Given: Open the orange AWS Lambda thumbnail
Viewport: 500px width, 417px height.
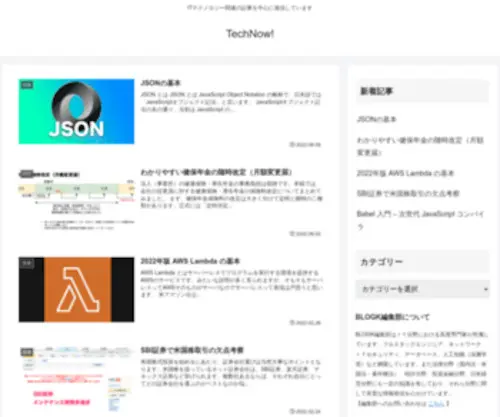Looking at the screenshot, I should [76, 289].
